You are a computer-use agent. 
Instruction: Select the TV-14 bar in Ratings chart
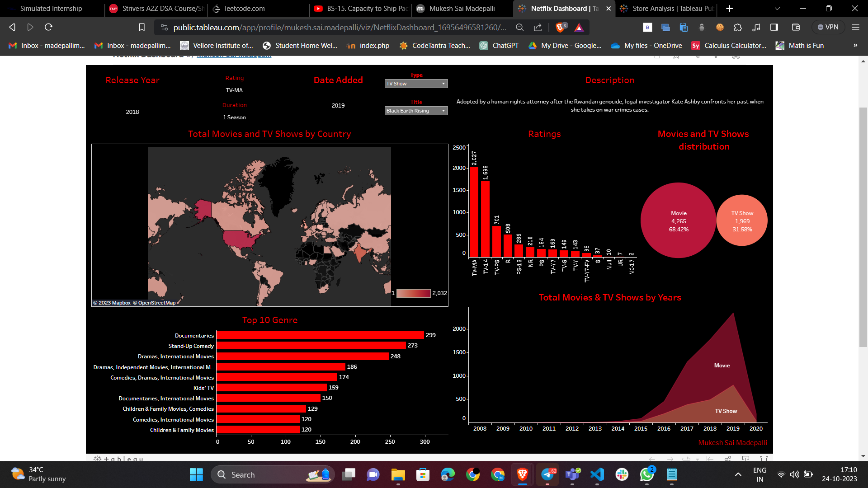click(485, 219)
